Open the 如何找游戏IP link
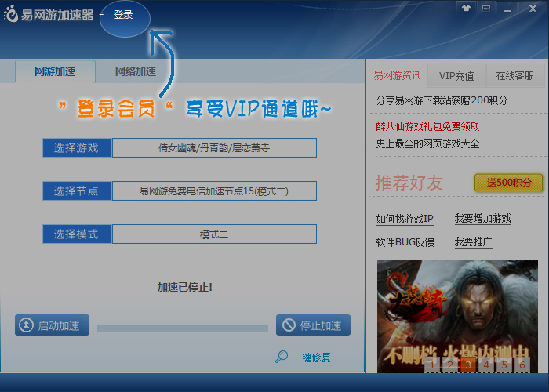549x392 pixels. [x=405, y=219]
